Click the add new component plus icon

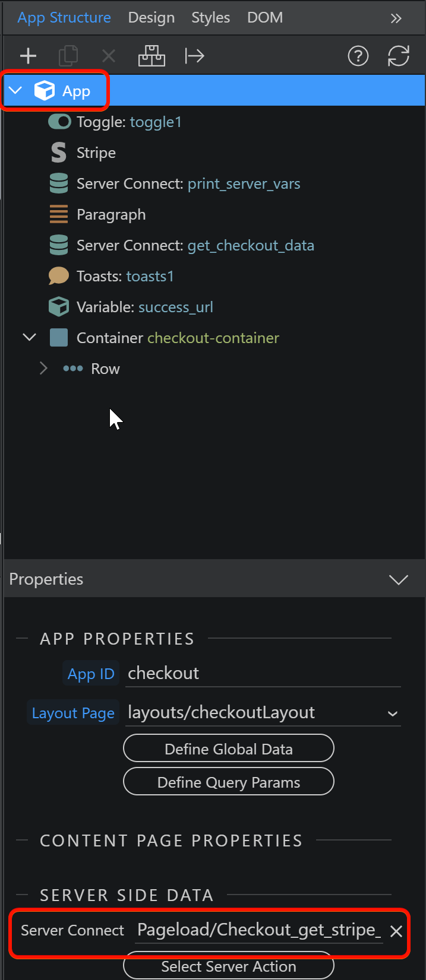point(28,56)
